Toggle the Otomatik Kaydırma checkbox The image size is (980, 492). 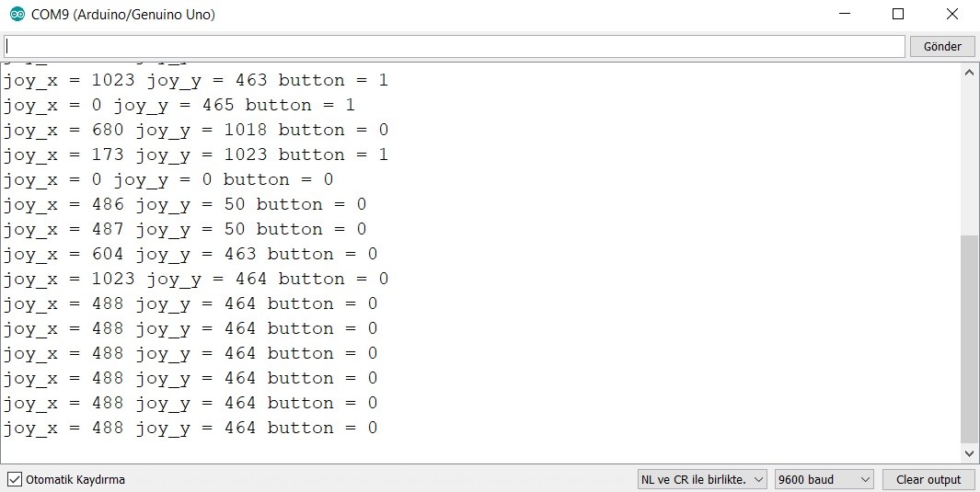point(14,479)
